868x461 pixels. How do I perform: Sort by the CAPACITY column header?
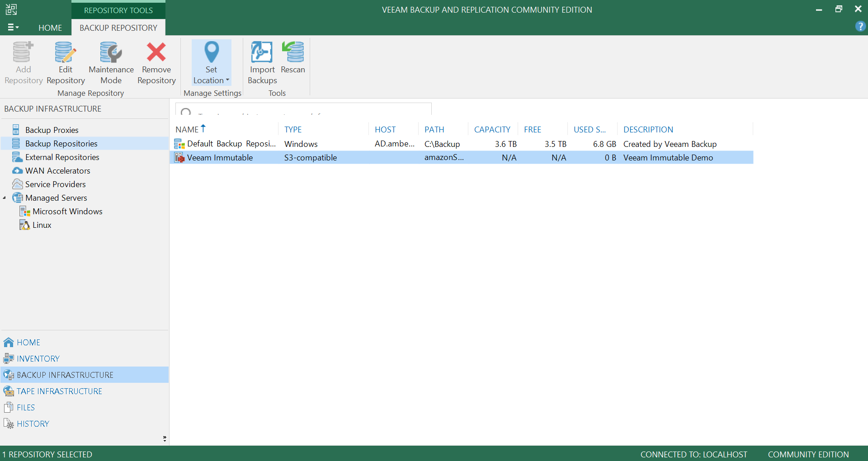tap(492, 130)
